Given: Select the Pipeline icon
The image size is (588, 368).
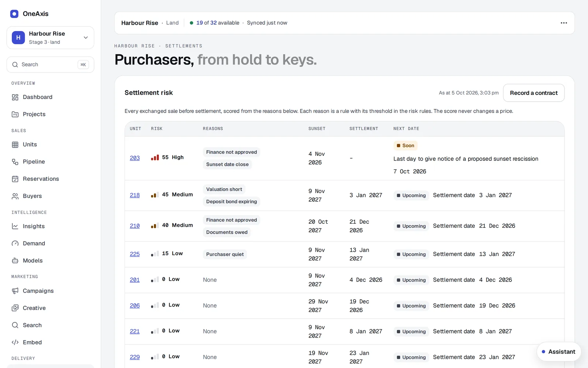Looking at the screenshot, I should coord(15,162).
